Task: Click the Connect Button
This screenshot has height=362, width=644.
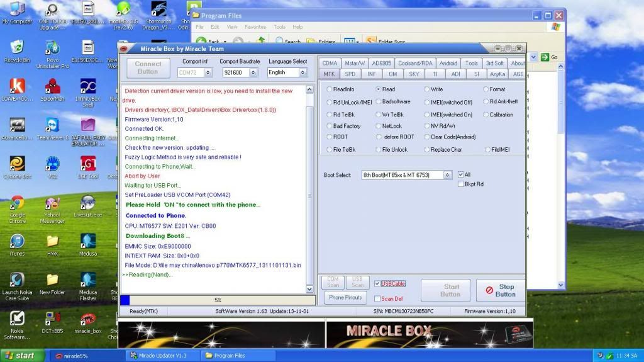Action: pos(148,68)
